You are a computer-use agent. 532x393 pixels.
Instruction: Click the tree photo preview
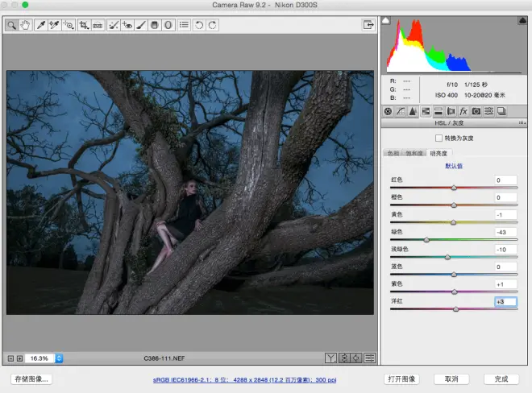coord(190,192)
